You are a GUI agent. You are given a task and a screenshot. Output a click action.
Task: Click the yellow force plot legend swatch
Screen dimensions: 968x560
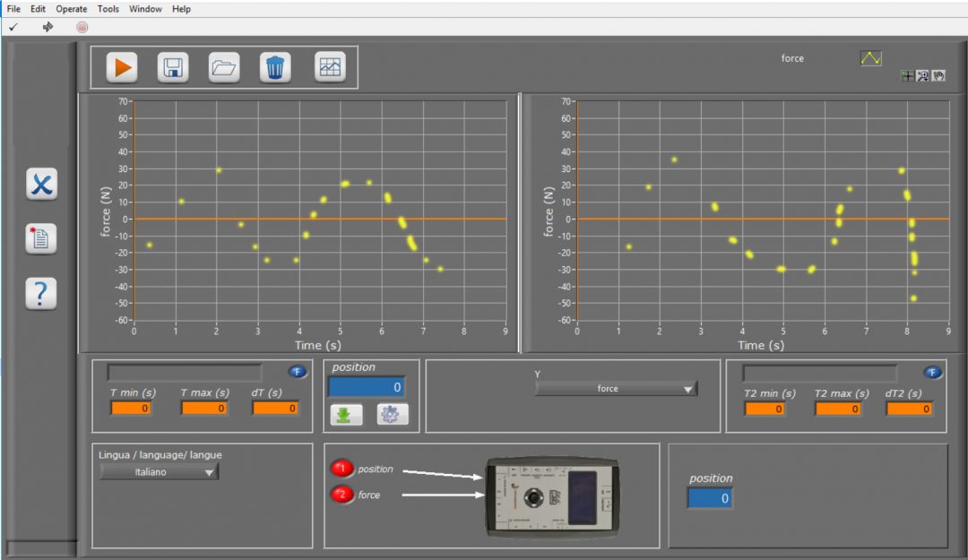(x=869, y=57)
